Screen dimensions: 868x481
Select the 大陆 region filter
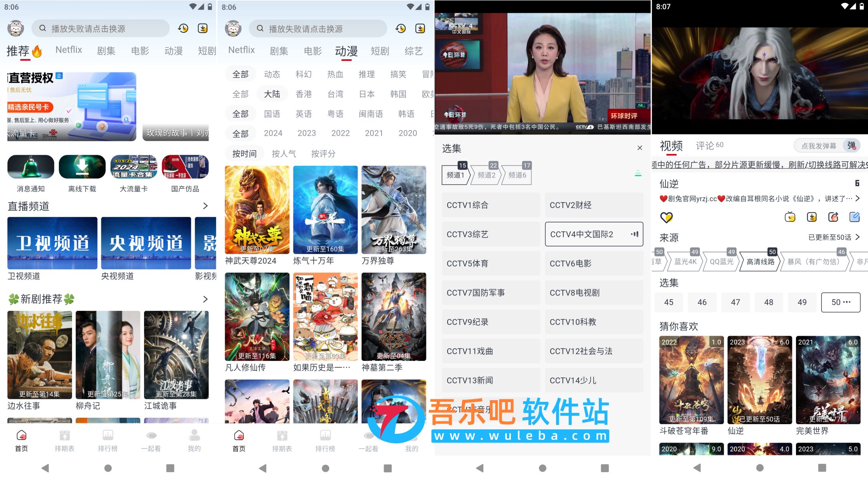pos(272,94)
